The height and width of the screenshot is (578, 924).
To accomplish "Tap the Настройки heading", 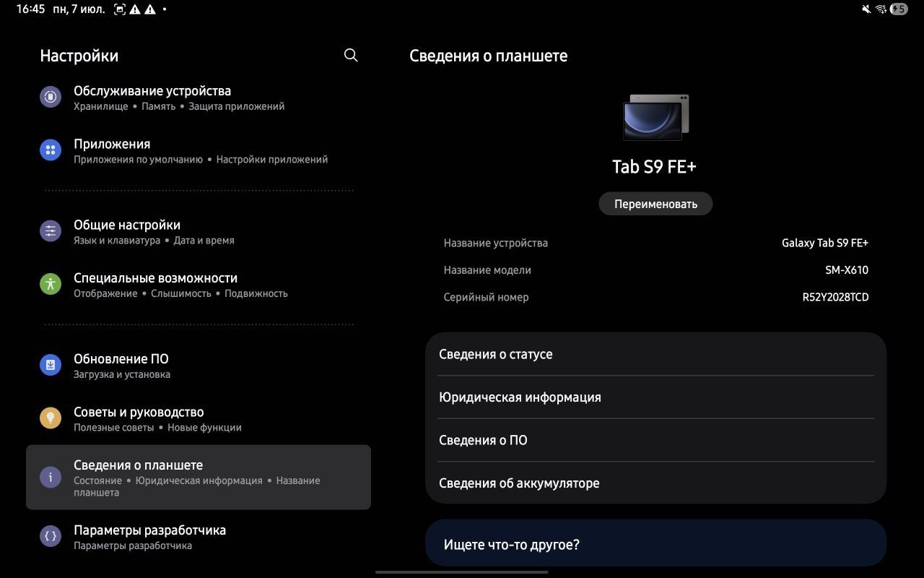I will [79, 56].
